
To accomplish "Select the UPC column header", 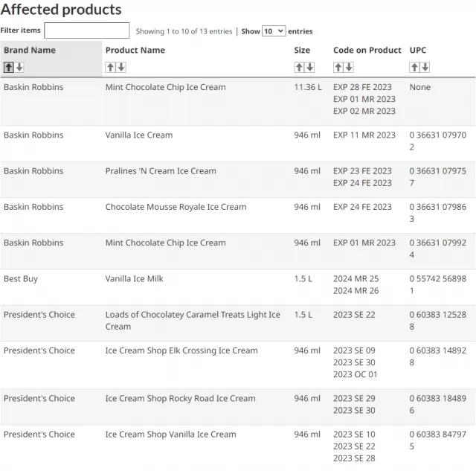I will 418,50.
